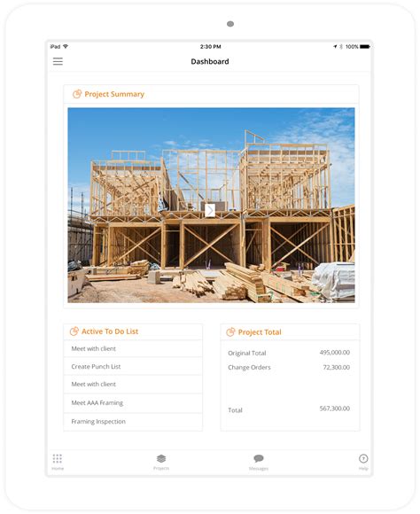
Task: Select the 'Create Punch List' to-do
Action: click(x=133, y=367)
